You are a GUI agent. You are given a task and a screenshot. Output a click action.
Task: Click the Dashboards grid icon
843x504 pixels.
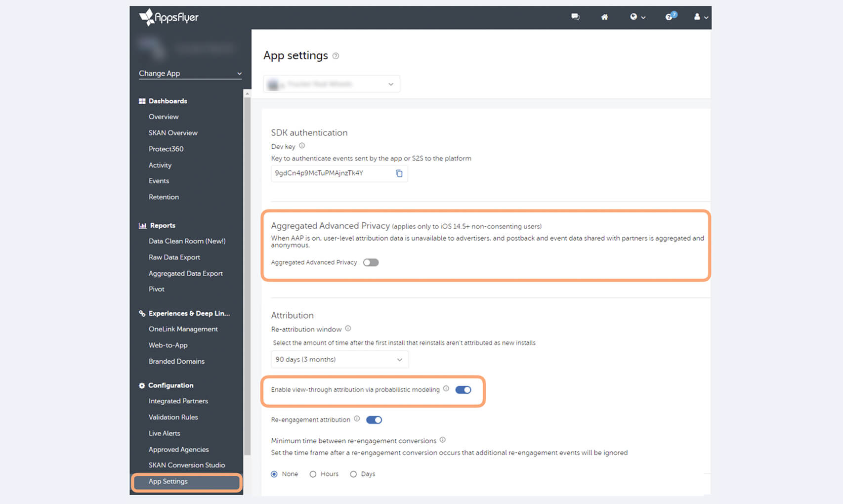142,101
